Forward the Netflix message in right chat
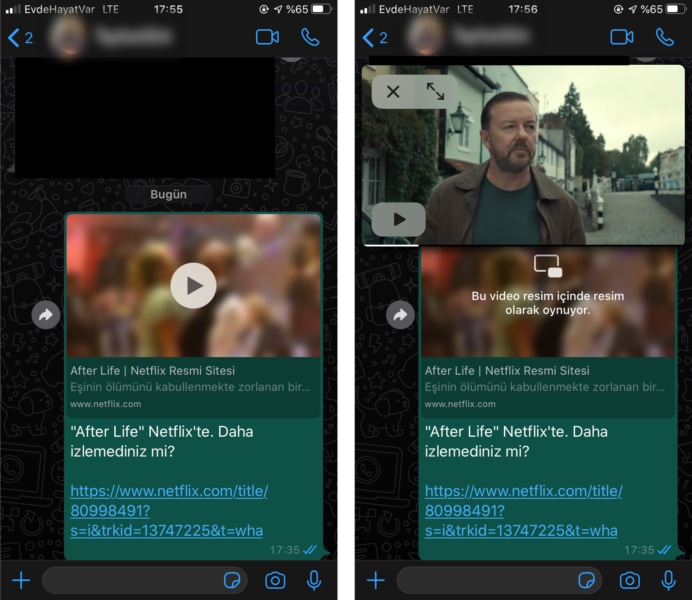This screenshot has width=692, height=600. pyautogui.click(x=400, y=315)
